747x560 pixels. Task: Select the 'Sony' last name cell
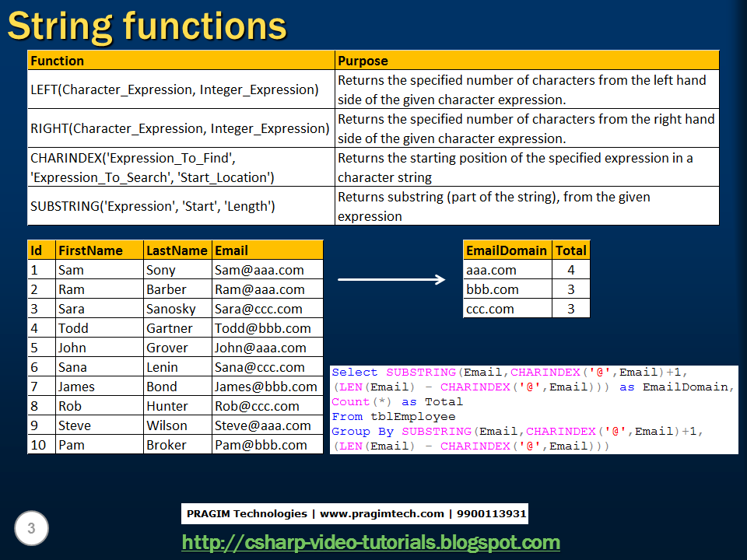pos(177,270)
